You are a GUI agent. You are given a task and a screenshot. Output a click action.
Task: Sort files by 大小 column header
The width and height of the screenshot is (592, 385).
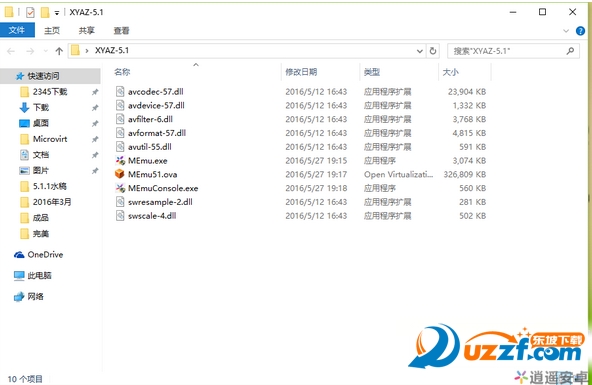450,72
